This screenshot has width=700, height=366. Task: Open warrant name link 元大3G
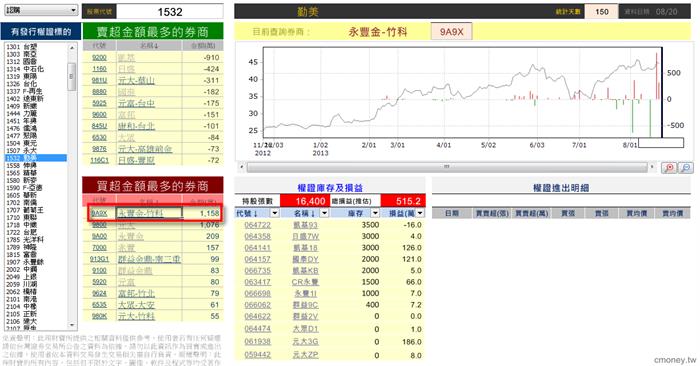tap(305, 342)
